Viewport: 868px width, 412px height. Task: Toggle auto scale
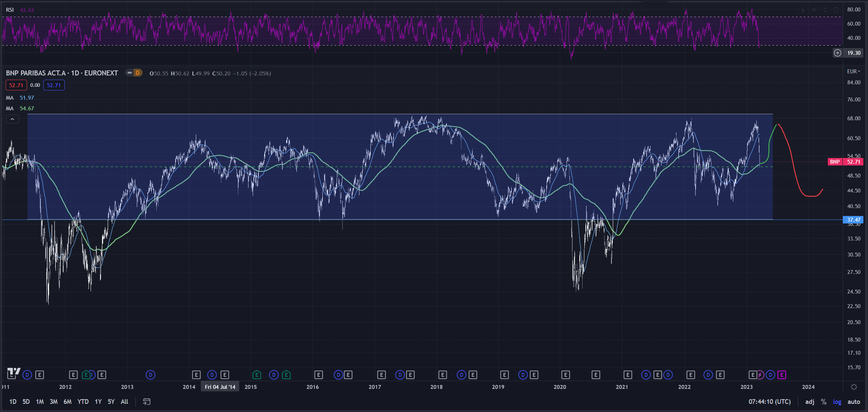pos(854,402)
